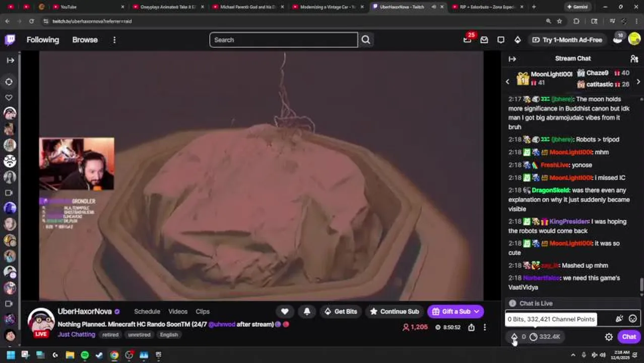Open the top nav more options menu
The width and height of the screenshot is (644, 363).
click(x=114, y=40)
